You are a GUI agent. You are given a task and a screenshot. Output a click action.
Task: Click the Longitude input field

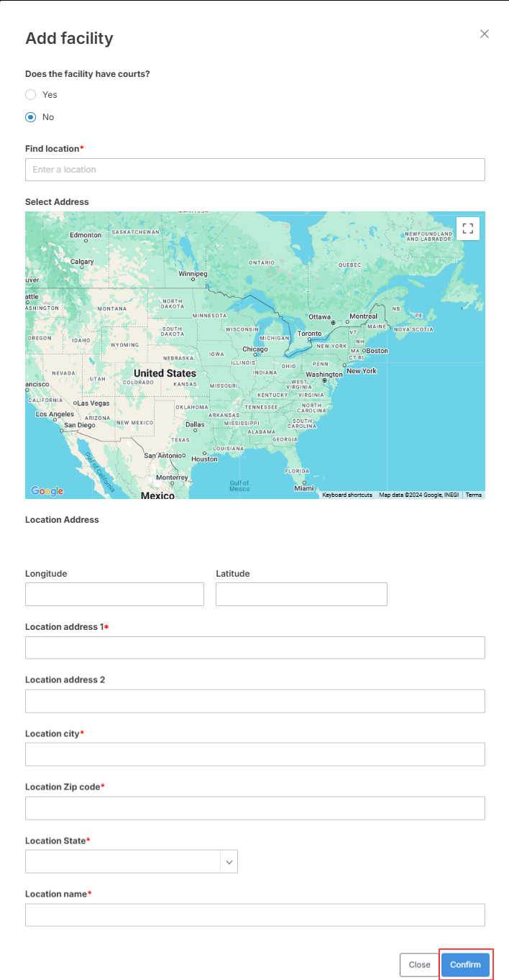[x=114, y=594]
